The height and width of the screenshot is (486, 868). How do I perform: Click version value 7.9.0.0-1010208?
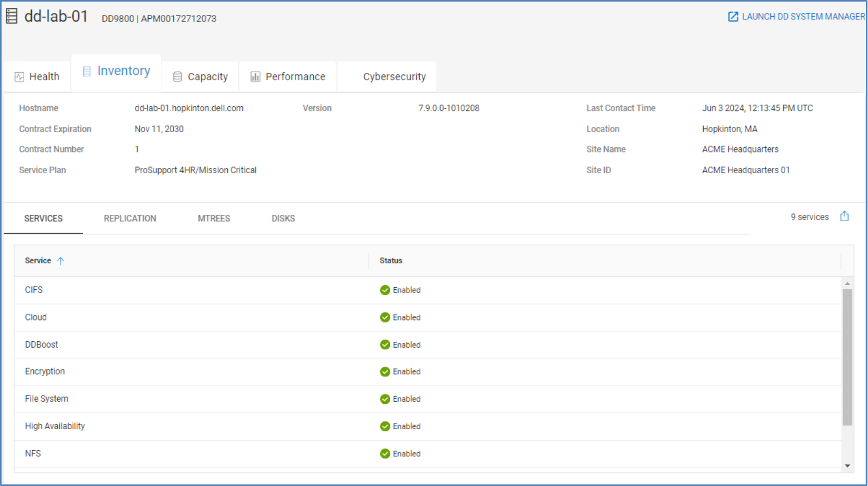[449, 108]
